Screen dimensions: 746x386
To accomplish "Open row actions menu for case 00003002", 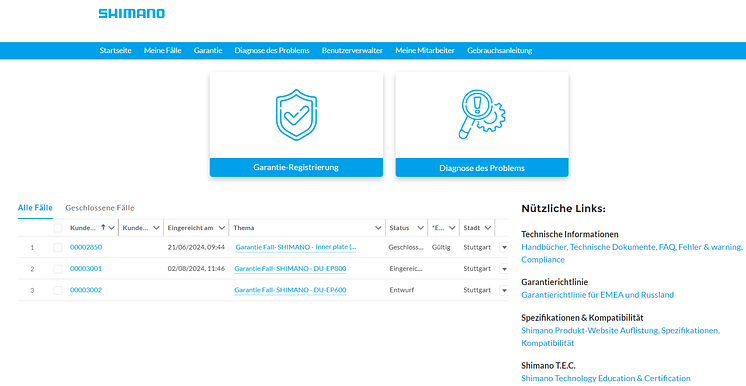I will [504, 290].
